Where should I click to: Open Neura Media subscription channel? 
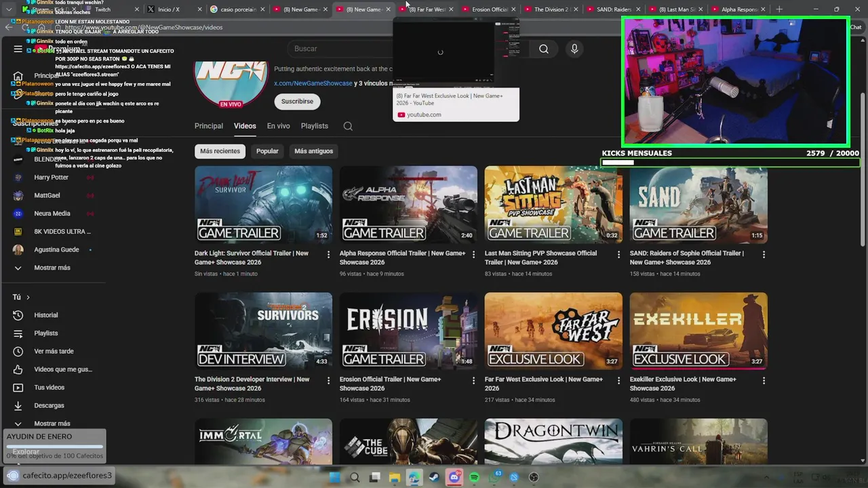click(53, 213)
